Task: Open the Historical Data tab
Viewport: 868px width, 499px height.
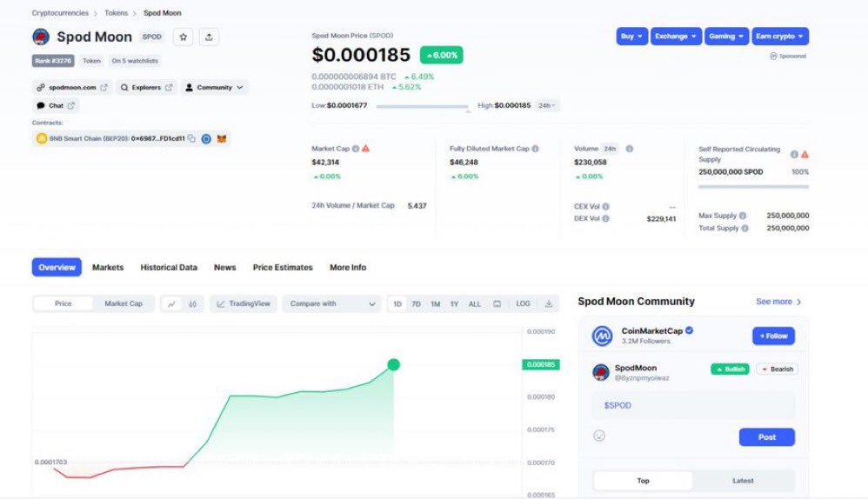Action: (x=169, y=267)
